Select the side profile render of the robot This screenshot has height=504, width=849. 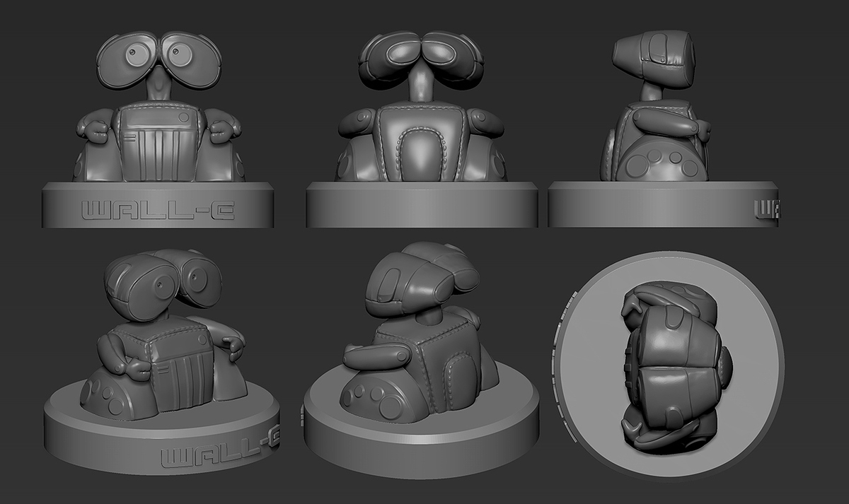click(x=663, y=129)
